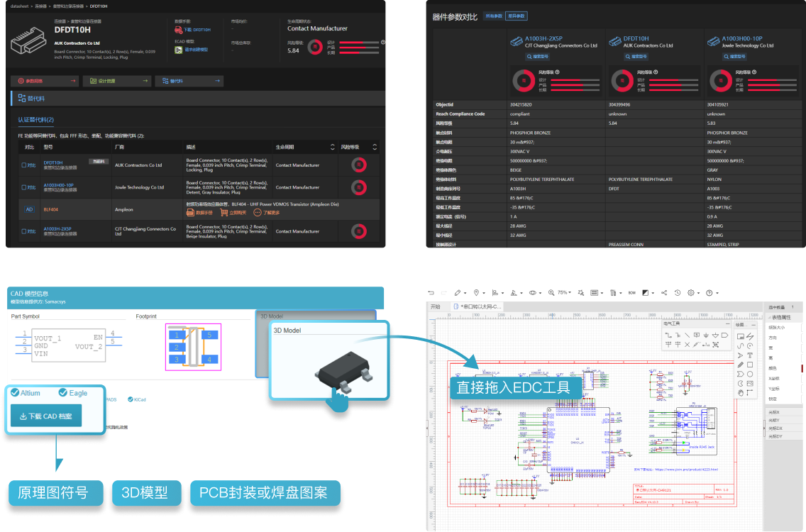Select the image insert tool in drawing palette

(750, 384)
